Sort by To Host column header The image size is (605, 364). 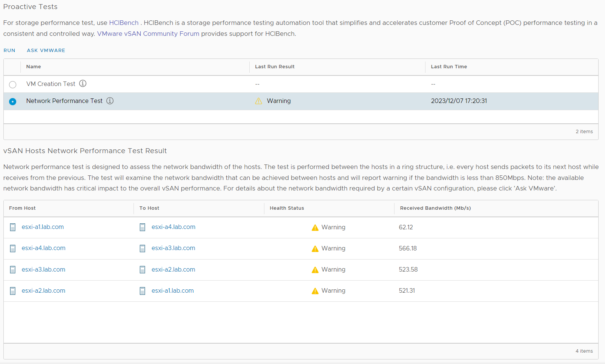(x=149, y=208)
